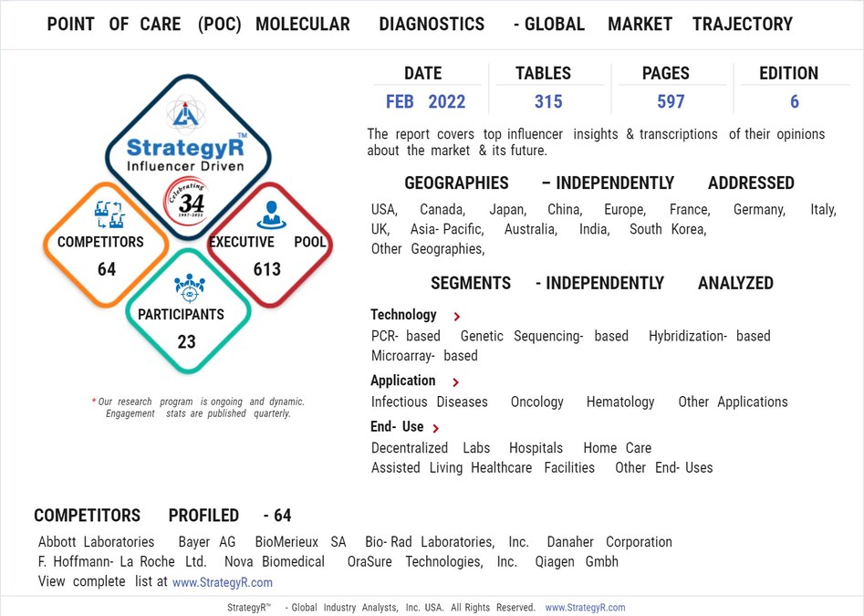Click the Hematology application
The image size is (864, 616).
tap(620, 402)
